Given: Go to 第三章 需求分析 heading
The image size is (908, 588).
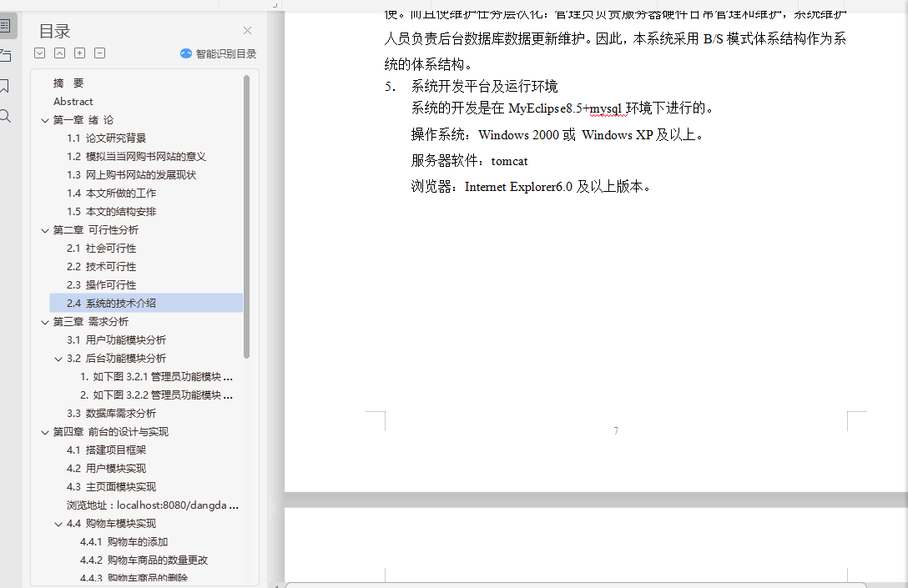Looking at the screenshot, I should [91, 322].
